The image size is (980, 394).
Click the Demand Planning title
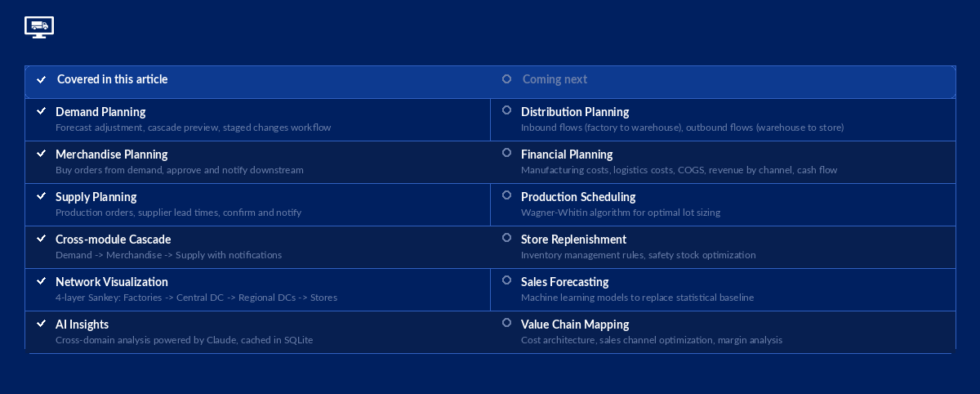100,112
